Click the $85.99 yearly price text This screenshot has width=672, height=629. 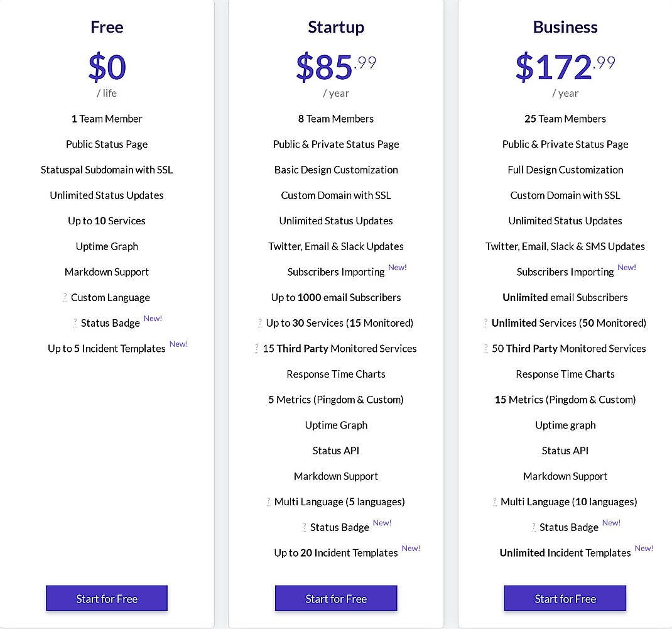click(x=335, y=67)
